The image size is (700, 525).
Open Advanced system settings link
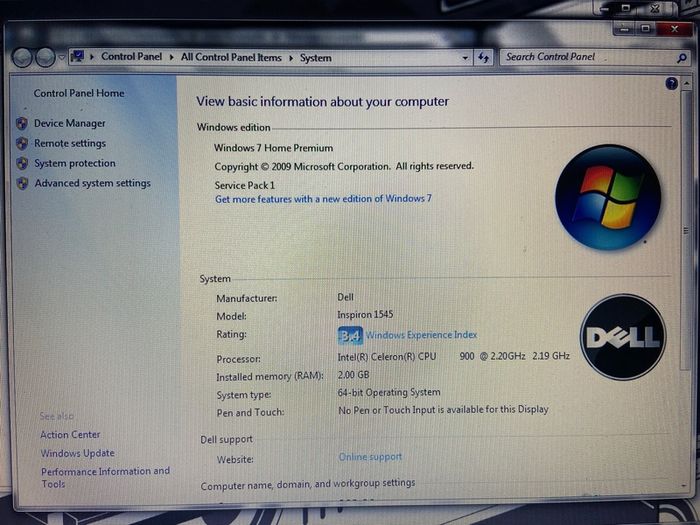pos(92,183)
